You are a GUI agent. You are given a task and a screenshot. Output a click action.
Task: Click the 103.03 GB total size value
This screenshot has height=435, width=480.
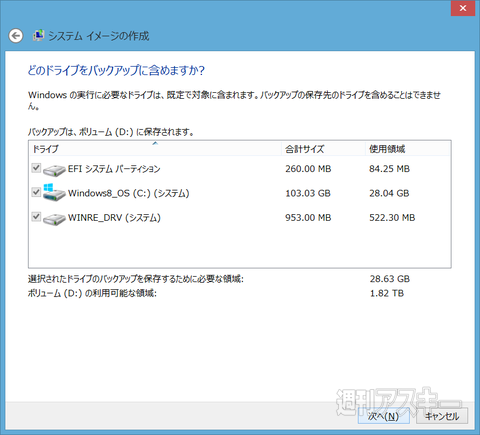pyautogui.click(x=308, y=193)
